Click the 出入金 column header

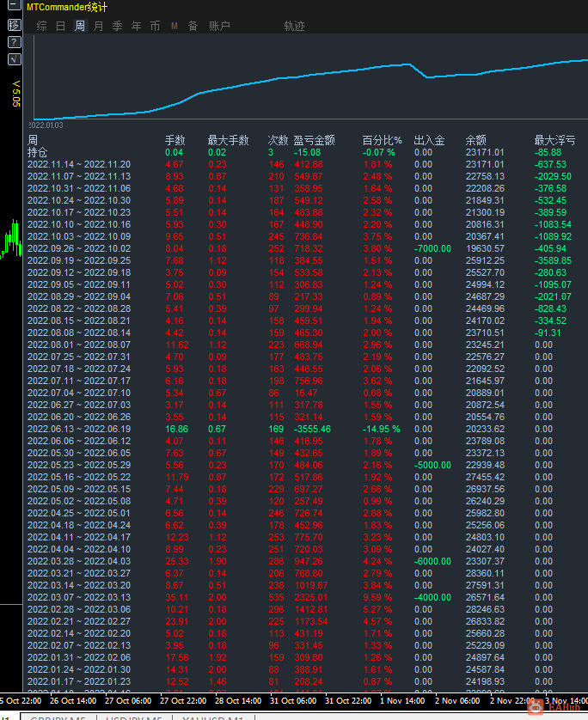pos(430,140)
